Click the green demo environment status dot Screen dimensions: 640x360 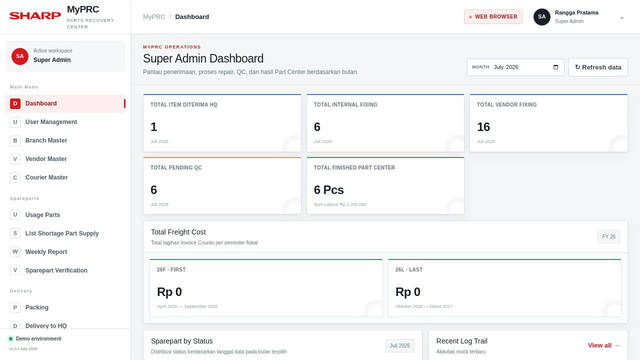coord(11,339)
